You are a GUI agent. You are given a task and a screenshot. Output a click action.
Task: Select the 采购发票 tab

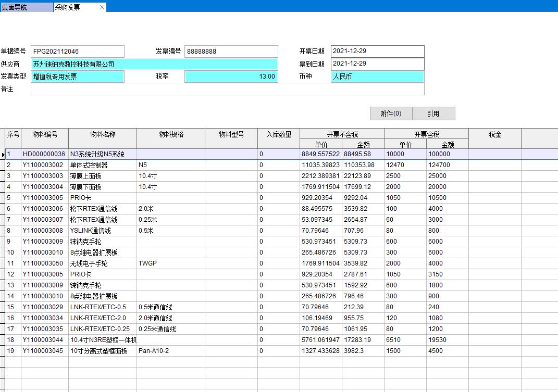(73, 7)
